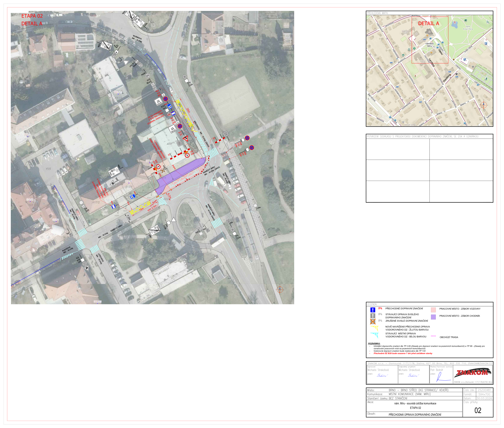
Task: Click the 'POTVRZENÍ SOUHLASU S PROJEKTOVOU DOKUMENTACÍ' approval heading
Action: 423,136
